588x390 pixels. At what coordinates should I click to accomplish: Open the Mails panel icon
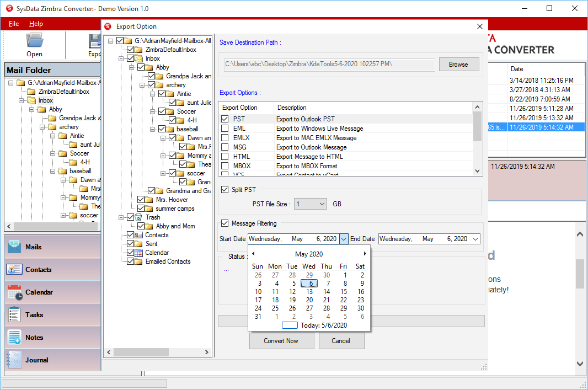(x=14, y=247)
